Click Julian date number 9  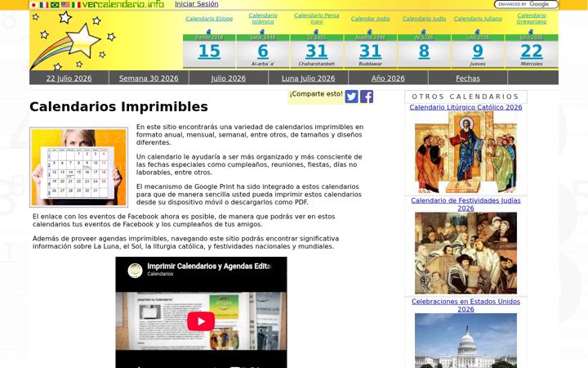(478, 52)
